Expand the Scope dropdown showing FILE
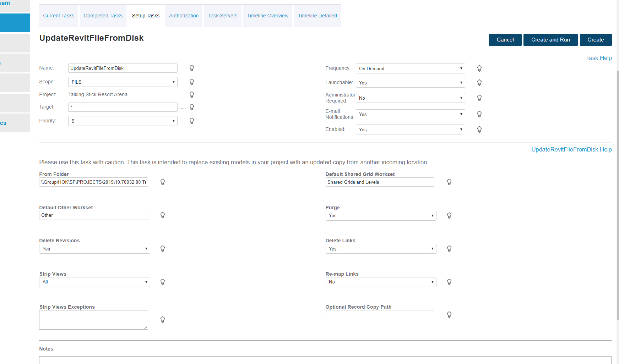Viewport: 619px width, 364px height. point(123,82)
